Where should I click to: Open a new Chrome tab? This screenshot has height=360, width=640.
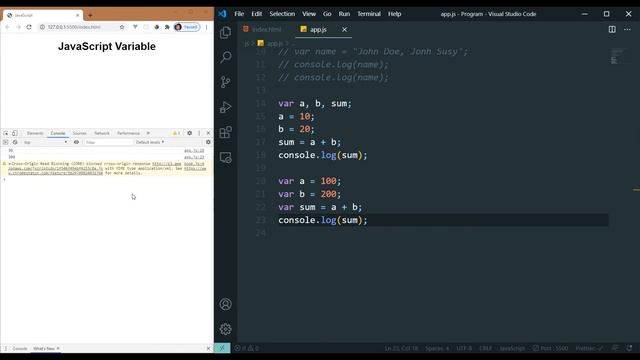click(x=90, y=16)
